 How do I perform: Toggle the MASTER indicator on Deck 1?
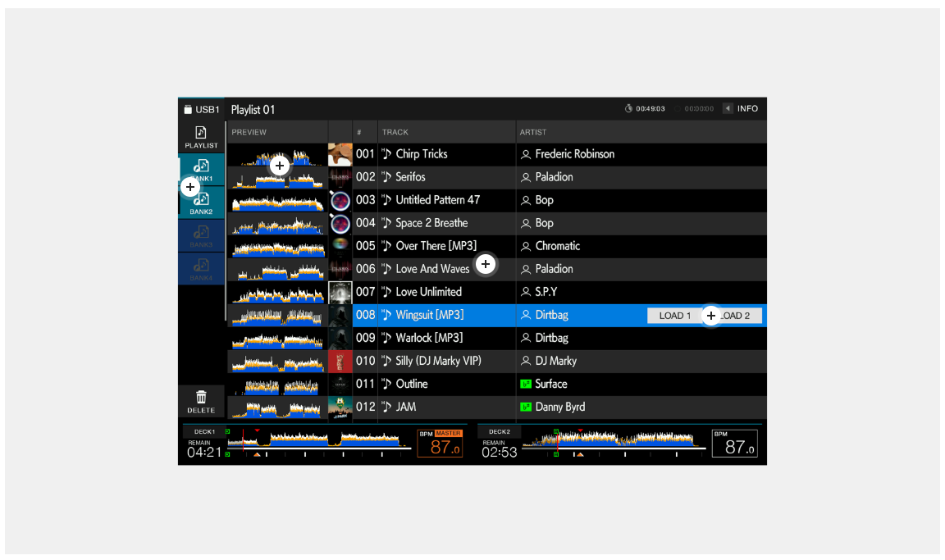tap(449, 433)
